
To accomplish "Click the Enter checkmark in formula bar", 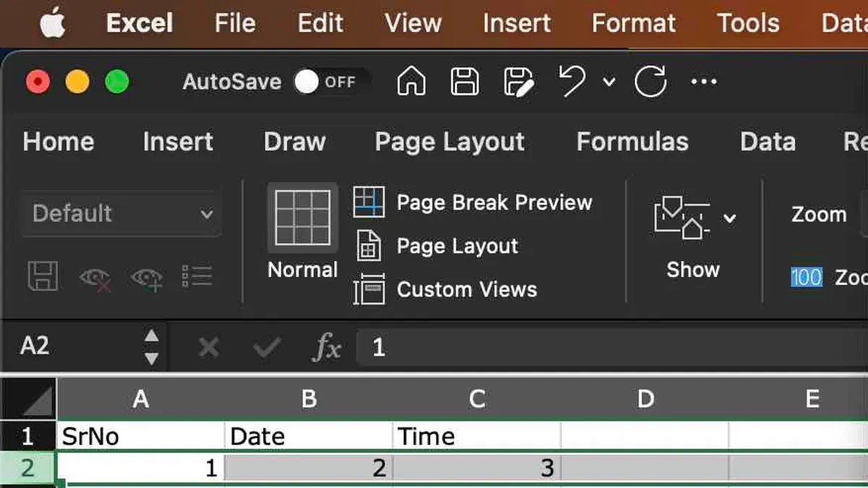I will coord(268,348).
